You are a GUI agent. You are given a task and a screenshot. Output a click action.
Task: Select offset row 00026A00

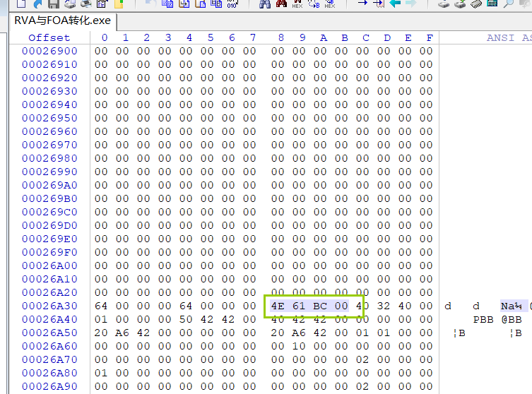click(x=50, y=265)
